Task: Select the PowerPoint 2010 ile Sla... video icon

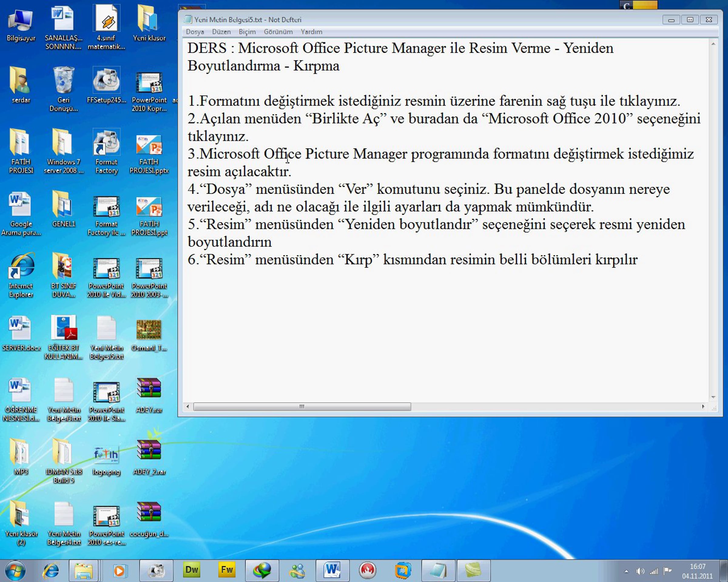Action: [106, 402]
